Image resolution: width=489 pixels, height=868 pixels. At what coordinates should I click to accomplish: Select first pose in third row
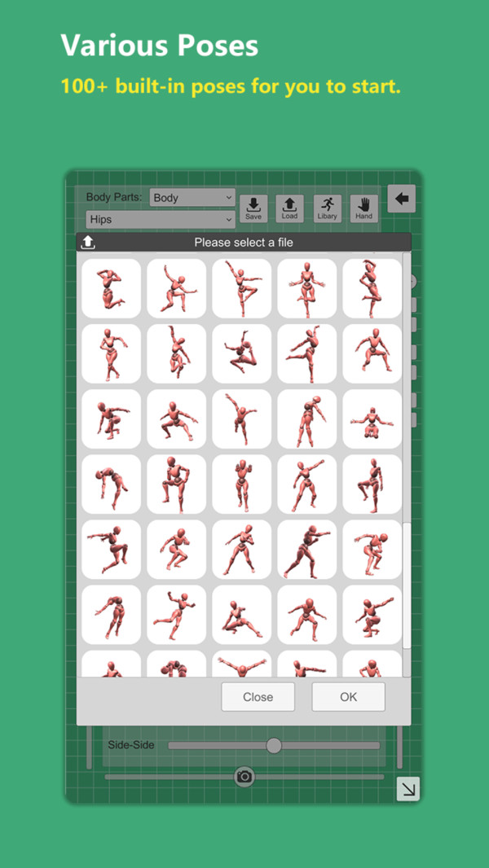[x=111, y=419]
